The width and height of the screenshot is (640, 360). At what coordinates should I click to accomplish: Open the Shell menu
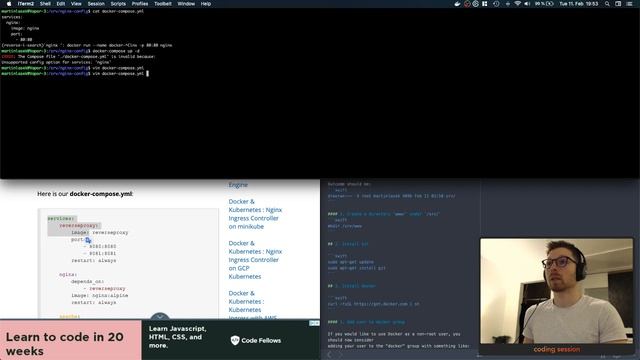45,4
